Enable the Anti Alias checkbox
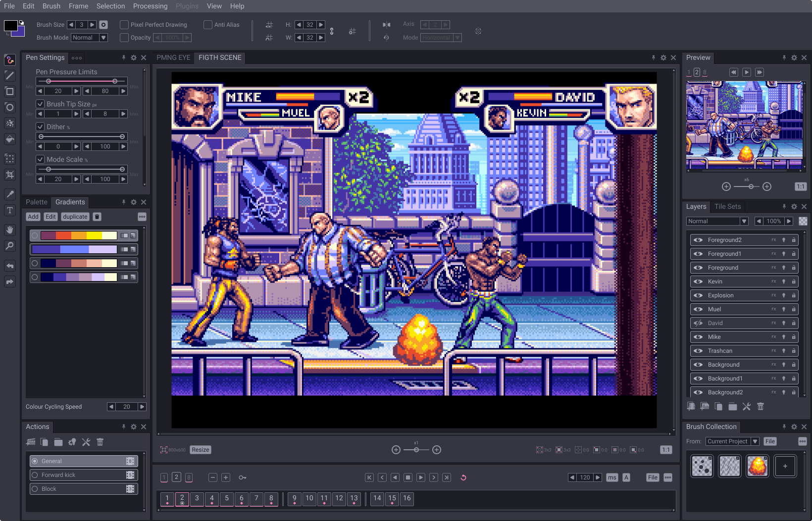 (x=208, y=25)
